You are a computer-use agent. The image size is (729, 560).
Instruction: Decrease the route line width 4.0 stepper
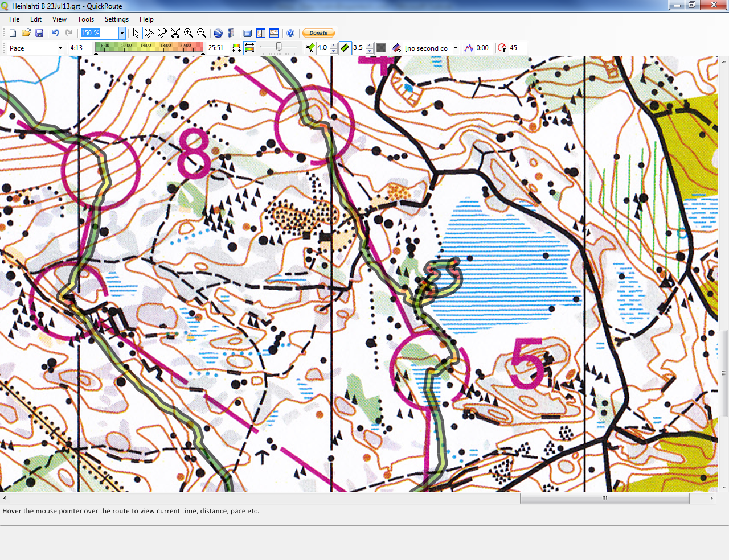pyautogui.click(x=334, y=51)
